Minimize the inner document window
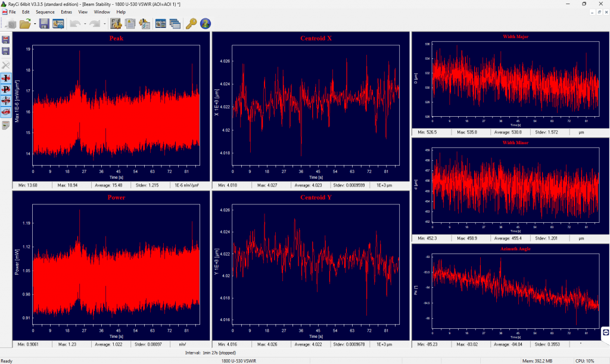 [592, 13]
